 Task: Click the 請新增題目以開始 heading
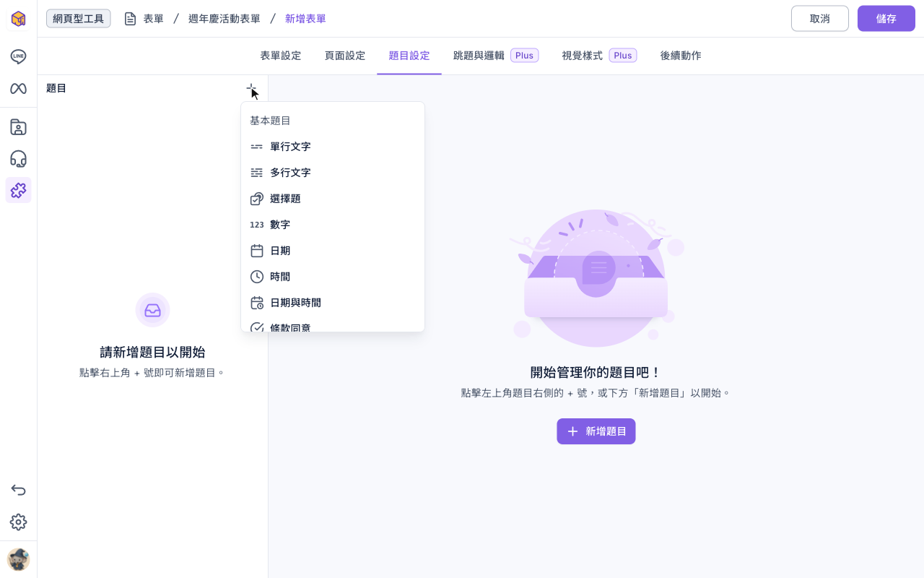(x=152, y=353)
